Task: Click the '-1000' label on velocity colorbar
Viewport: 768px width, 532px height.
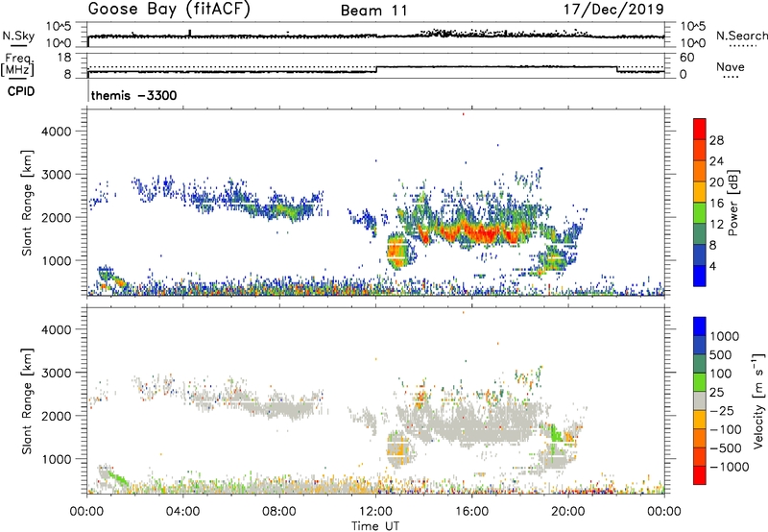Action: tap(729, 467)
